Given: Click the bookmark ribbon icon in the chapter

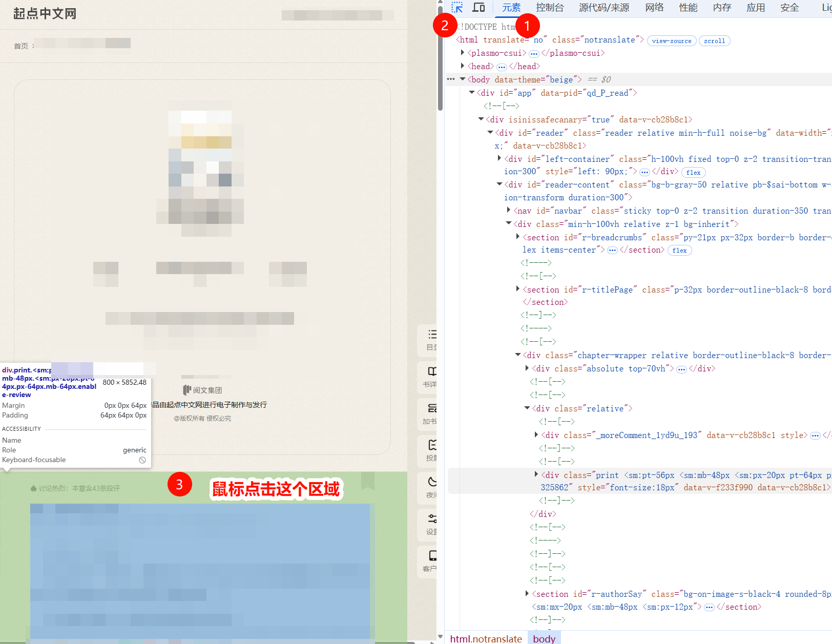Looking at the screenshot, I should [x=367, y=481].
